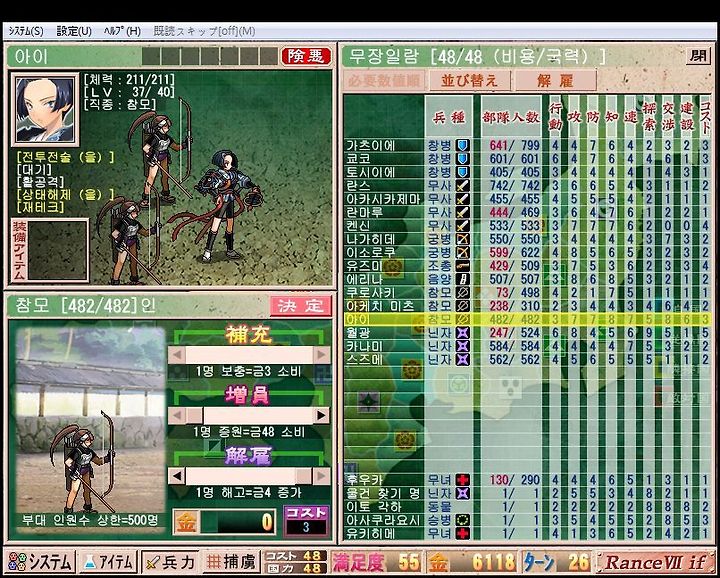
Task: Click the [재테크] skill
Action: (40, 207)
